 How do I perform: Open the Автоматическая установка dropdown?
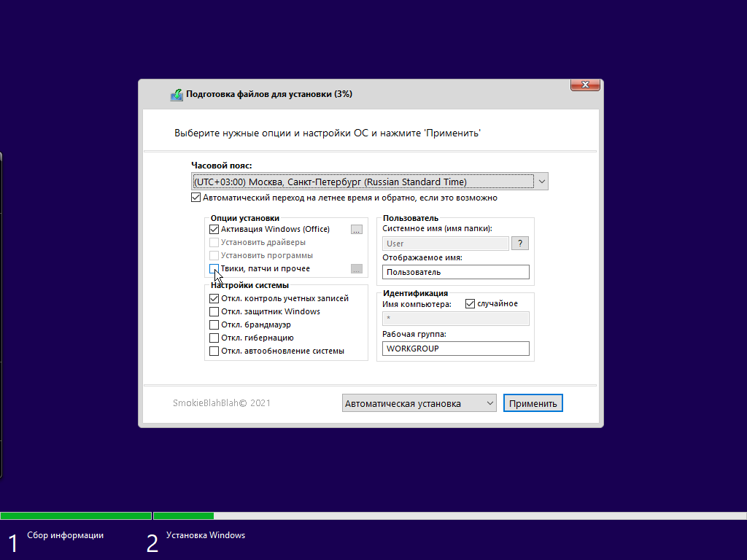[x=419, y=403]
